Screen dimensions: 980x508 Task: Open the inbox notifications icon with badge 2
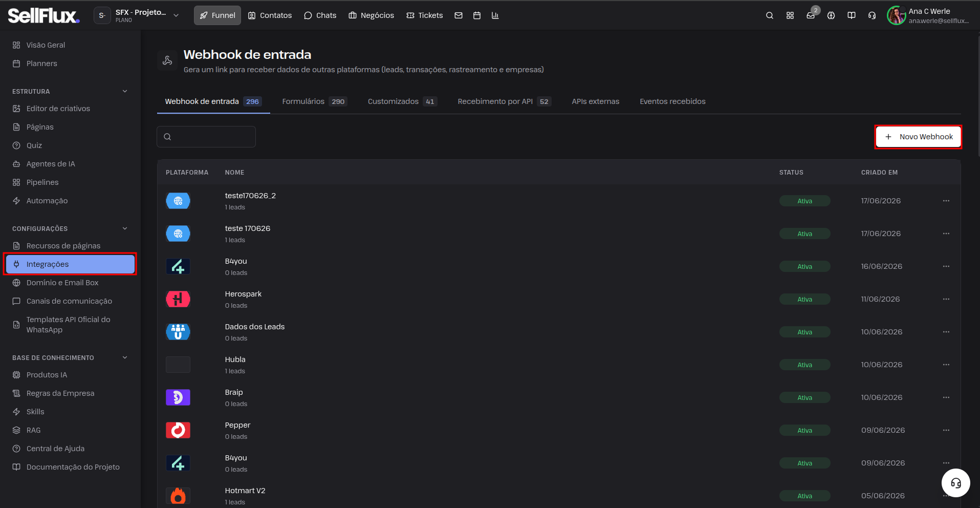(x=811, y=15)
